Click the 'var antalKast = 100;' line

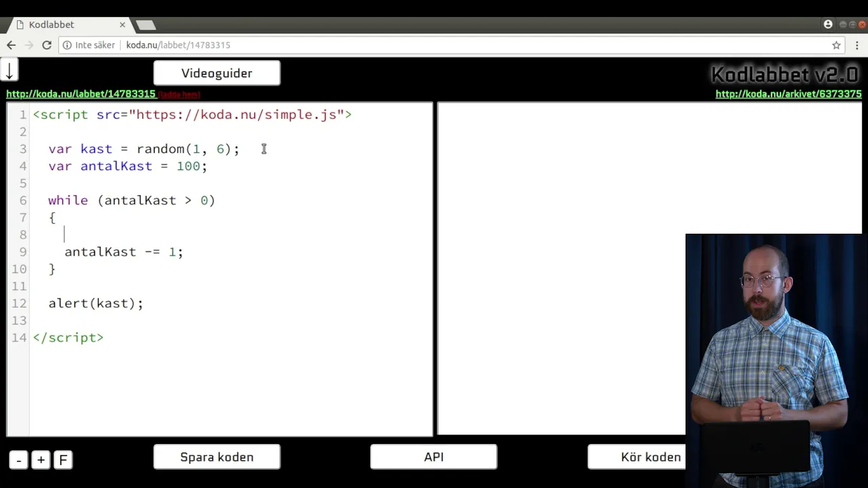coord(127,166)
